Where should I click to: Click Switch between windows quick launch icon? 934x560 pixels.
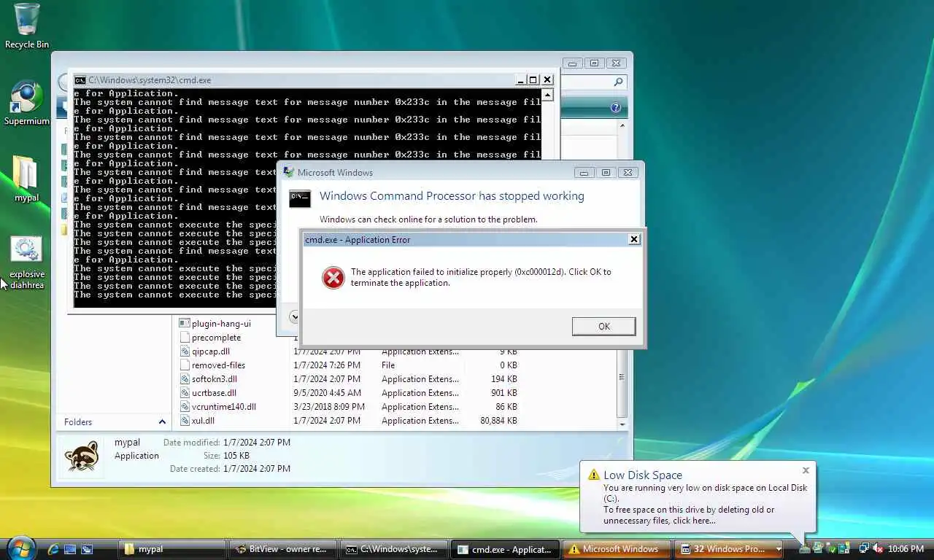[87, 549]
